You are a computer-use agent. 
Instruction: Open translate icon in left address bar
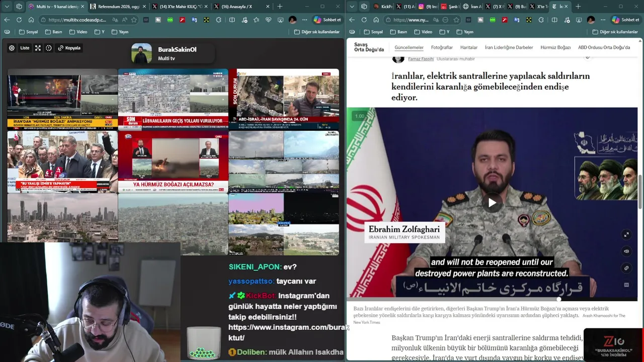[116, 20]
